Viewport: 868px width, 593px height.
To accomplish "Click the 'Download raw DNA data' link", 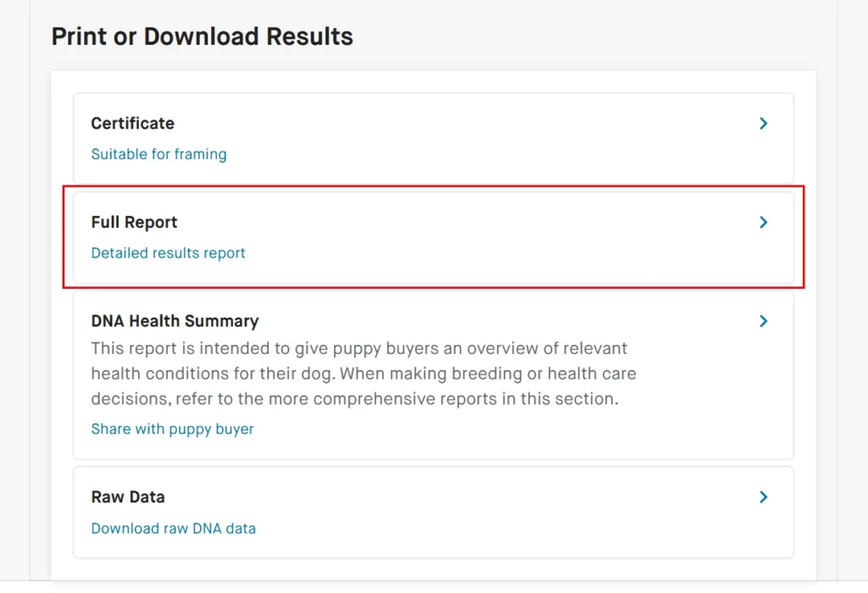I will 173,529.
